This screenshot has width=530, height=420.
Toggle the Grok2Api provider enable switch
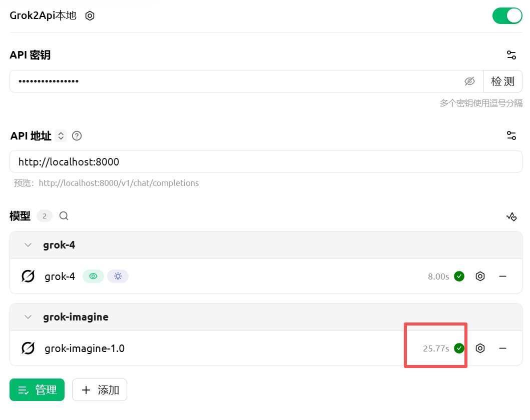(x=507, y=15)
